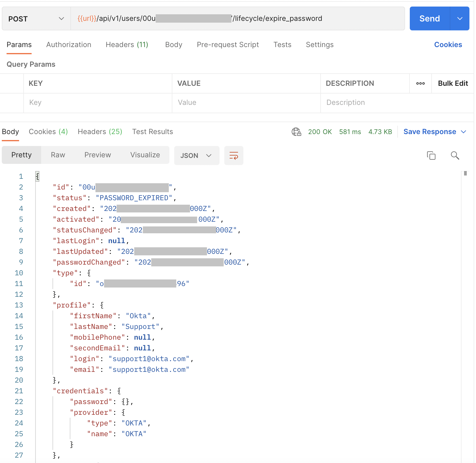Expand the Save Response chevron

pos(463,132)
